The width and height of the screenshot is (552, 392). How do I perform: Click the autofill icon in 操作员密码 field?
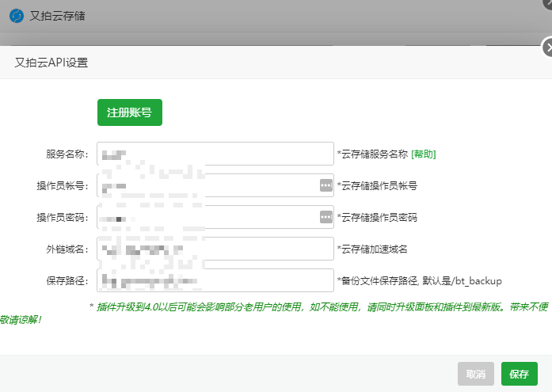coord(326,217)
